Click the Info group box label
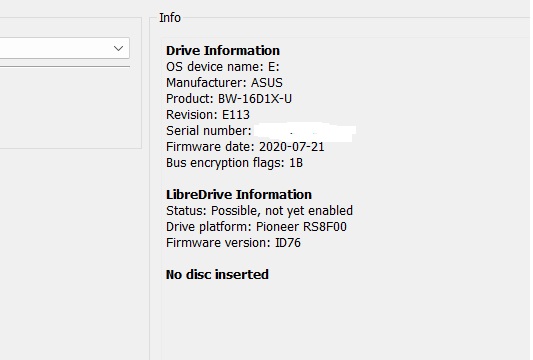The height and width of the screenshot is (360, 533). (170, 18)
